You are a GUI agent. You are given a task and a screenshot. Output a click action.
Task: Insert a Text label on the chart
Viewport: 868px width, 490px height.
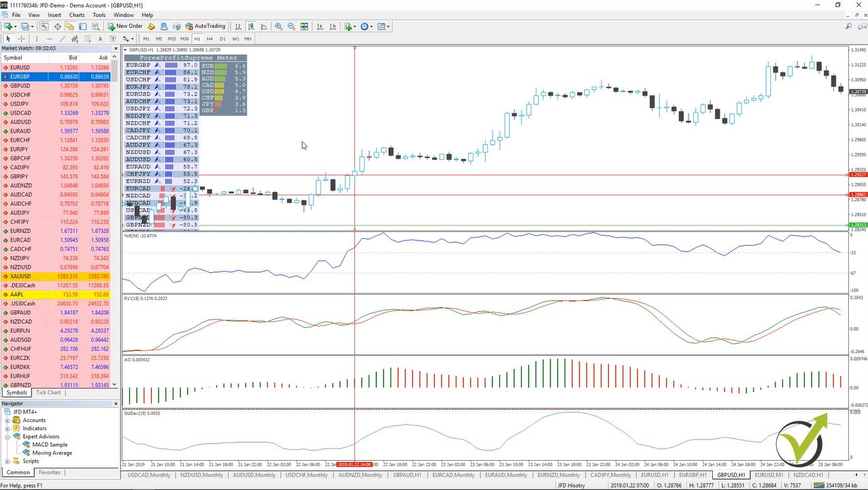[x=113, y=39]
